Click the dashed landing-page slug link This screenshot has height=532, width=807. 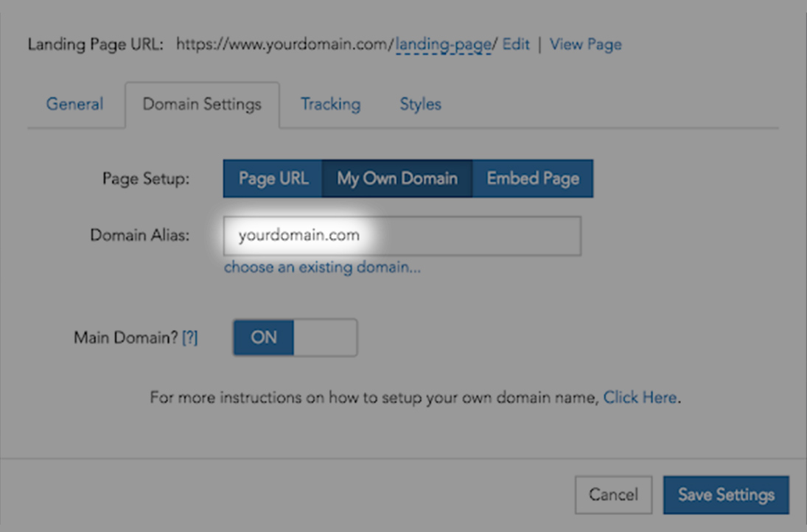coord(443,44)
